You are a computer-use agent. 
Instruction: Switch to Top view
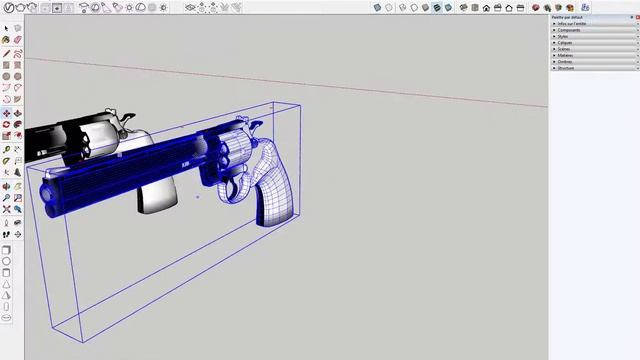(x=475, y=7)
